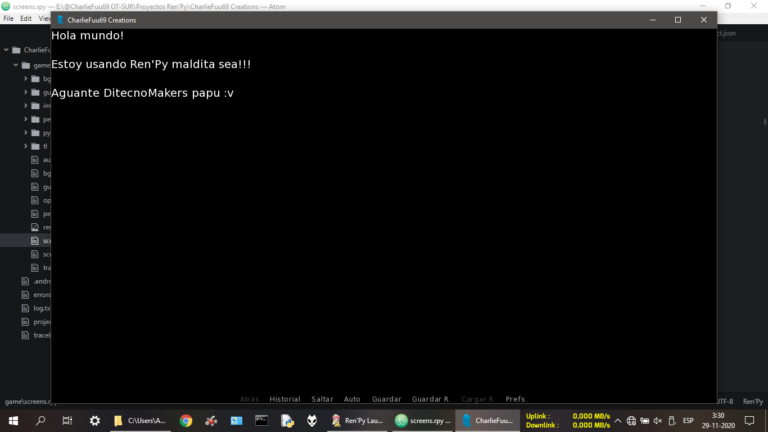Open the Settings gear in the taskbar

[95, 421]
